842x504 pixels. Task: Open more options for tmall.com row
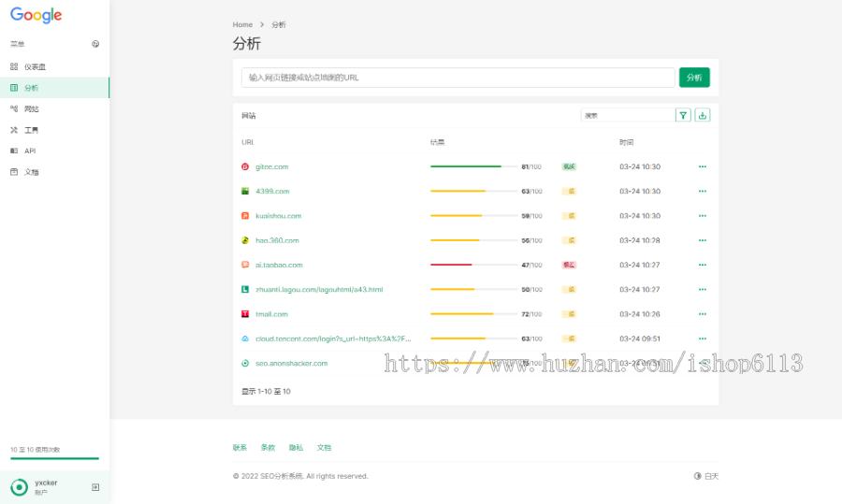coord(703,314)
